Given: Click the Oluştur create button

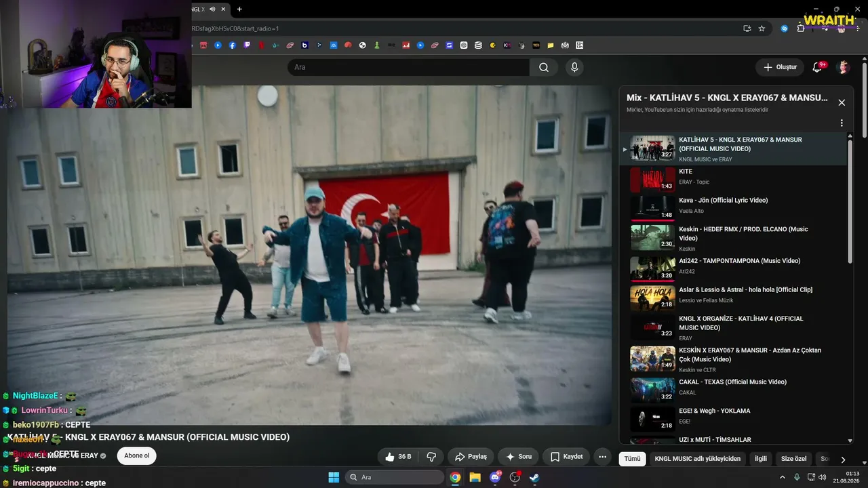Looking at the screenshot, I should pyautogui.click(x=780, y=67).
